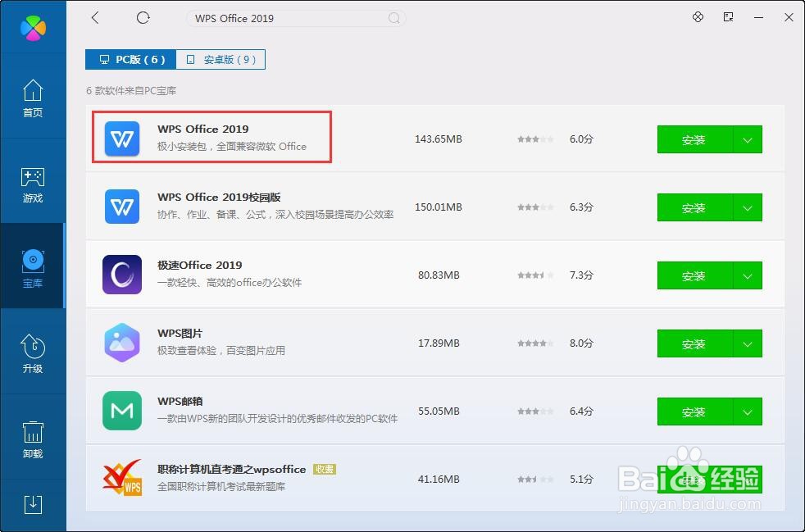Install WPS邮箱
Image resolution: width=805 pixels, height=532 pixels.
coord(694,412)
